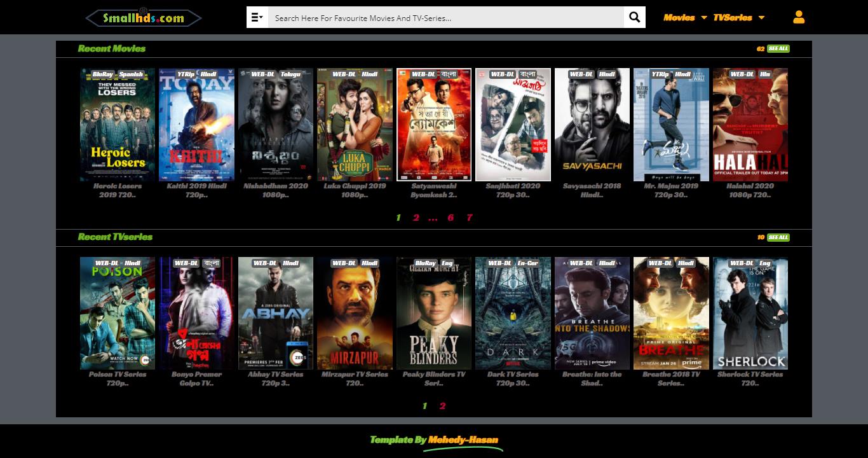This screenshot has width=868, height=458.
Task: Click the 'Sherlock TV Series 720..' title
Action: coord(750,378)
